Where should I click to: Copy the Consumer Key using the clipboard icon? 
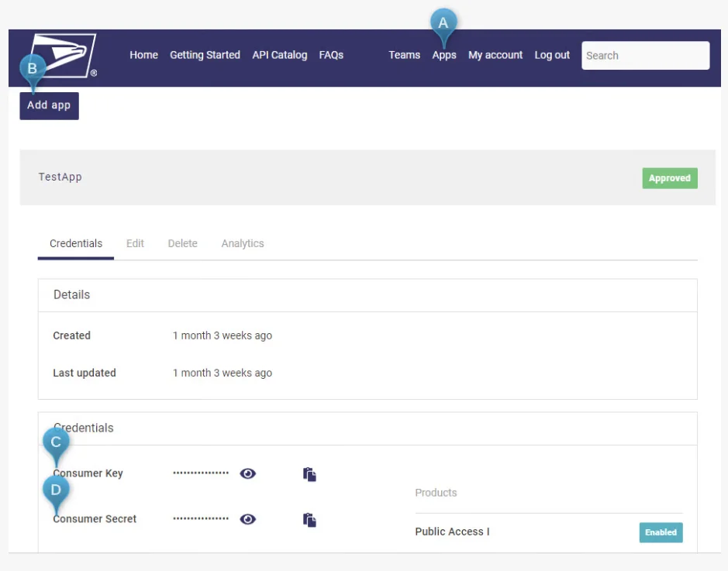(x=309, y=473)
